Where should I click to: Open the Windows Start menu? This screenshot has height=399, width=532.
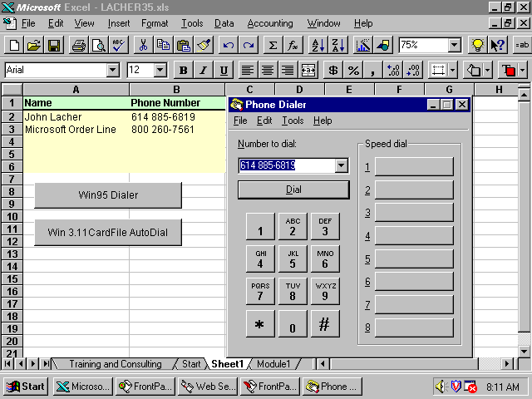coord(26,387)
